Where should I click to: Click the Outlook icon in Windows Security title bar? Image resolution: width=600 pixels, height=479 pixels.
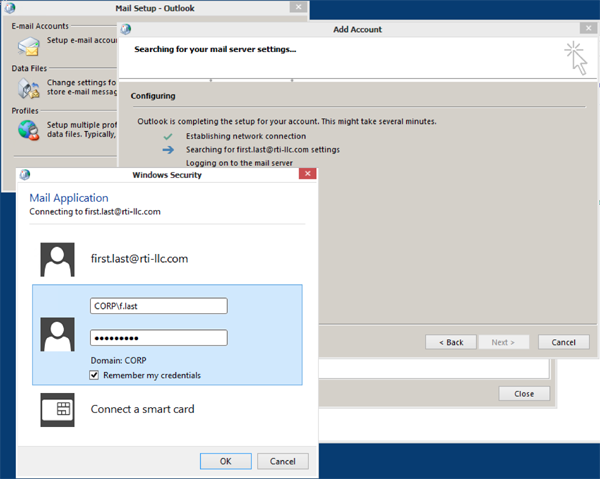[25, 174]
